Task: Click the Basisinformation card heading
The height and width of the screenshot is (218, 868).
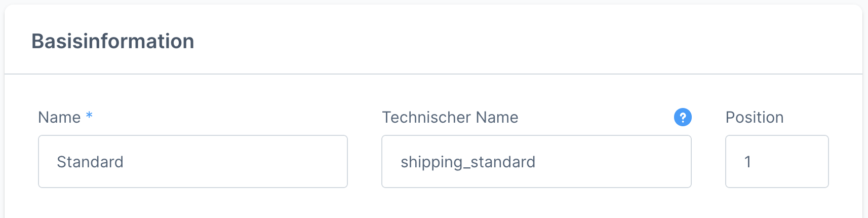Action: [x=112, y=41]
